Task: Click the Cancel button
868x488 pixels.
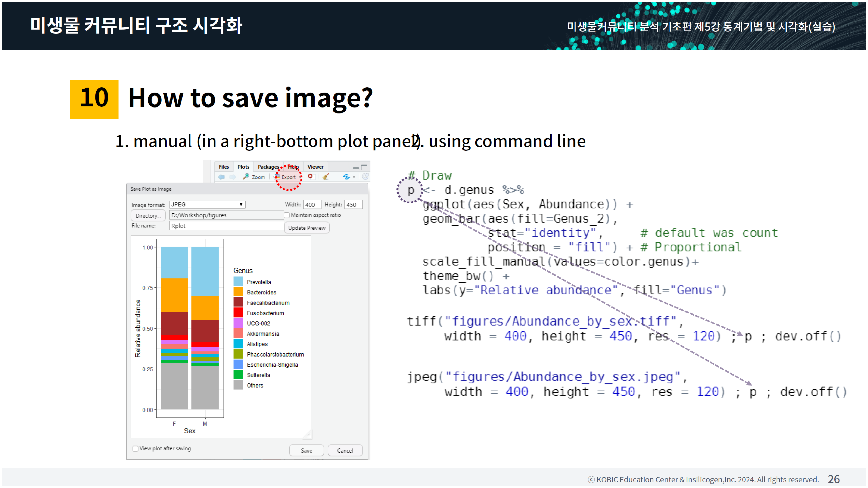Action: click(x=345, y=451)
